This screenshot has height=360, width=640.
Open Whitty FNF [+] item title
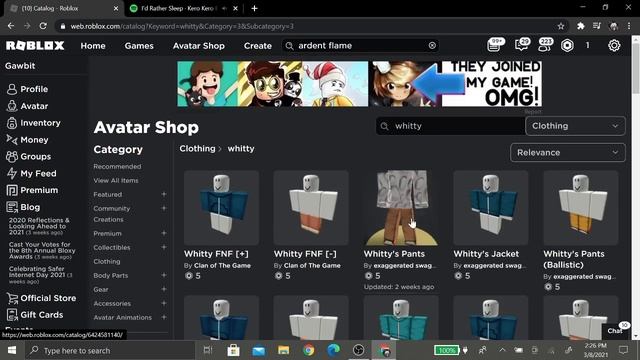click(x=216, y=254)
